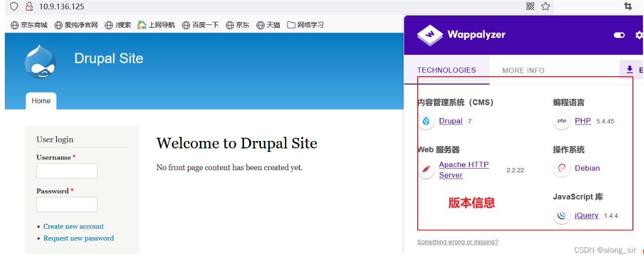
Task: Click Create new account link
Action: (x=74, y=227)
